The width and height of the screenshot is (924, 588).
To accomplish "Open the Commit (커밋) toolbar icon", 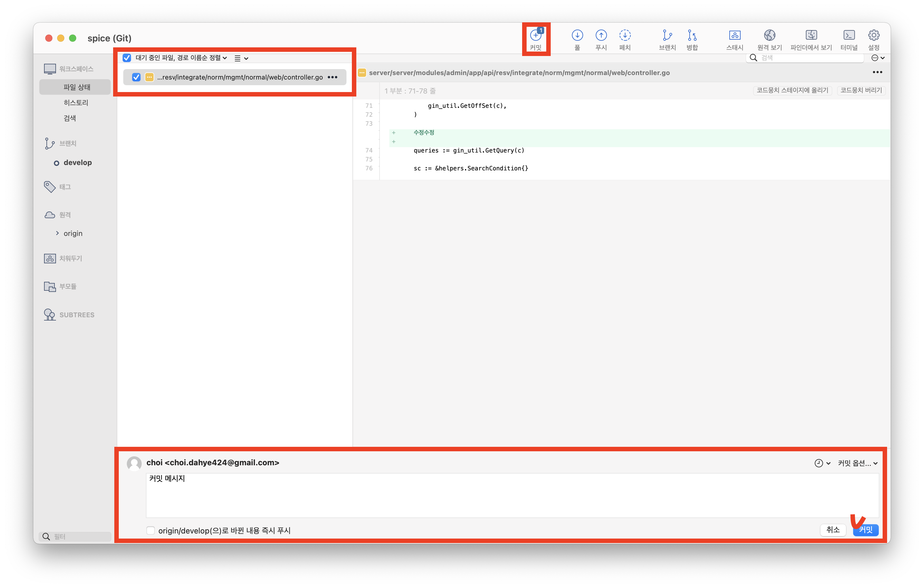I will (x=536, y=35).
